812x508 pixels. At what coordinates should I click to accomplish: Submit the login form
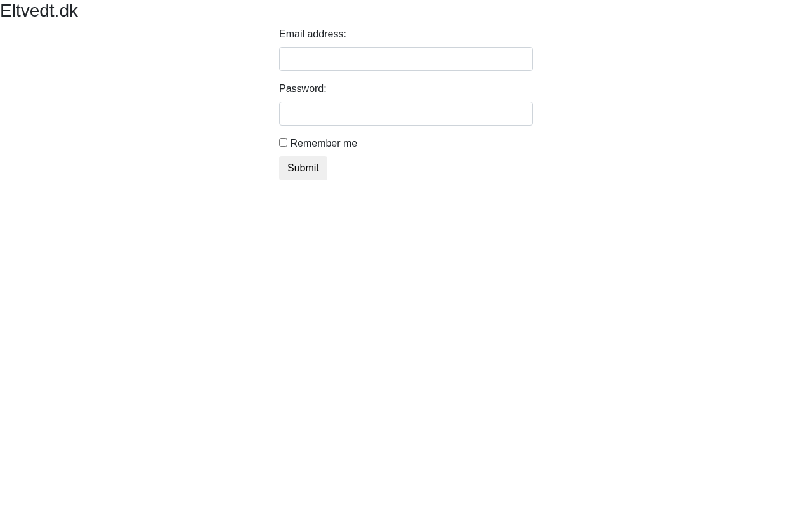303,168
